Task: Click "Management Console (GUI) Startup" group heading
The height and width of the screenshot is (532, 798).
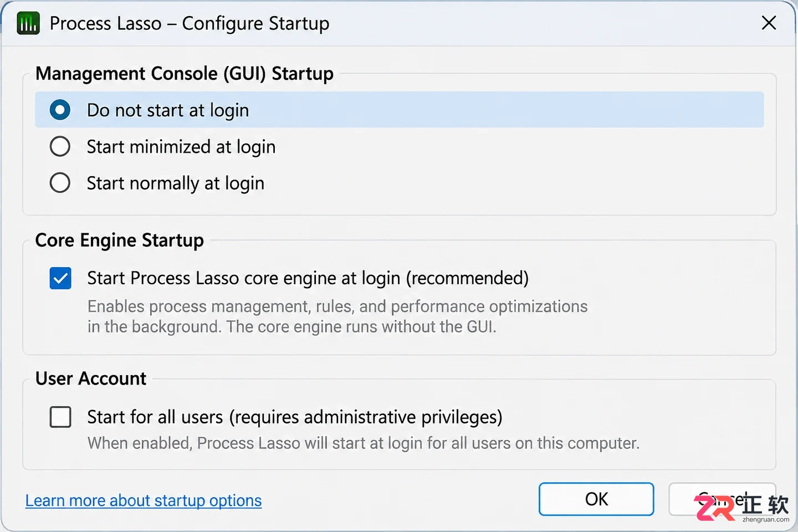Action: tap(185, 73)
